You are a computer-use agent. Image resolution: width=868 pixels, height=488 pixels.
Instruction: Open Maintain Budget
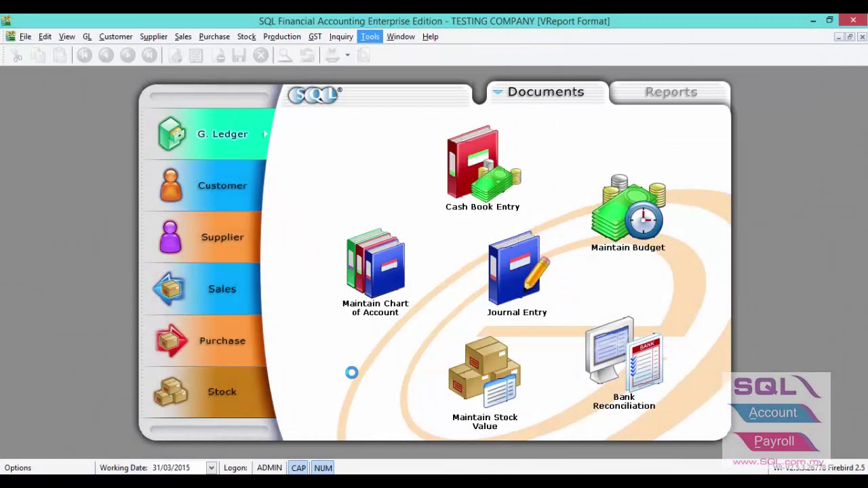click(x=628, y=213)
